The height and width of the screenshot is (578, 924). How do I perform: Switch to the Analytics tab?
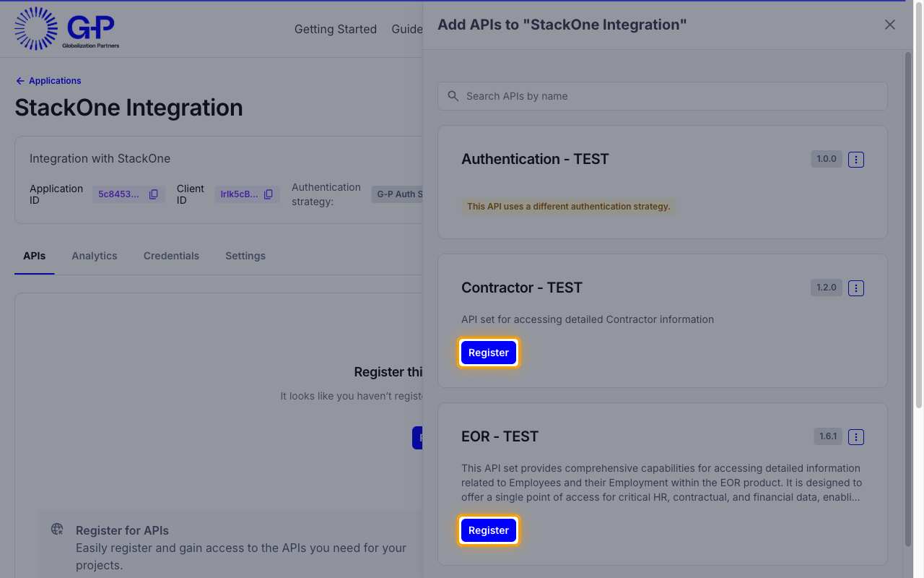95,256
